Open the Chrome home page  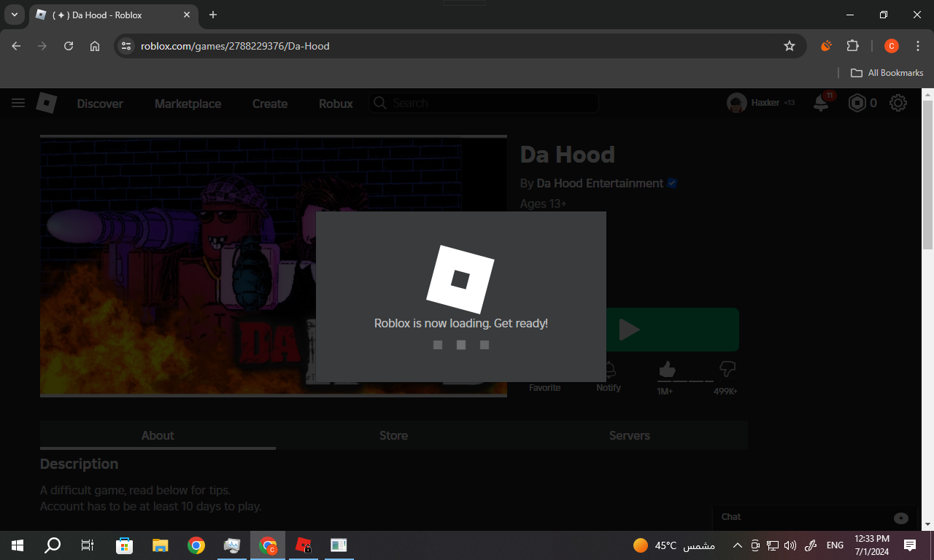tap(95, 46)
